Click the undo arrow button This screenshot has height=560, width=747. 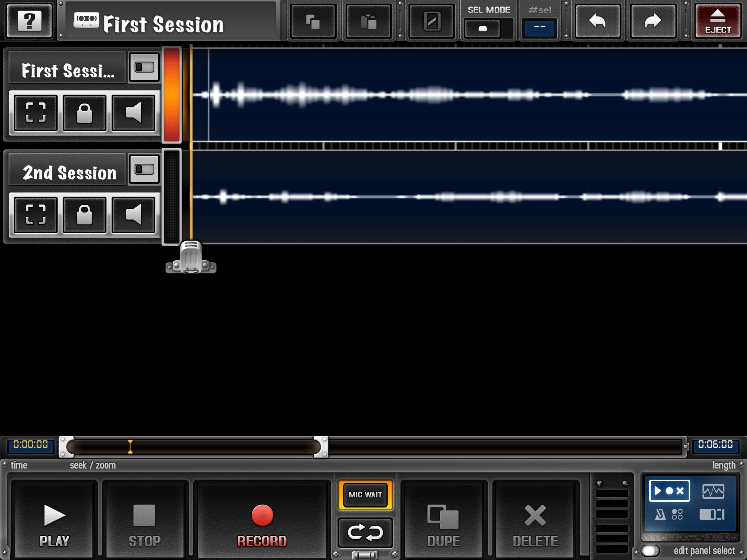click(x=597, y=21)
